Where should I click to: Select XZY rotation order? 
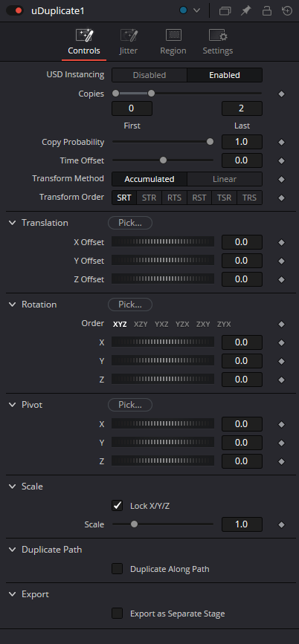(x=141, y=324)
